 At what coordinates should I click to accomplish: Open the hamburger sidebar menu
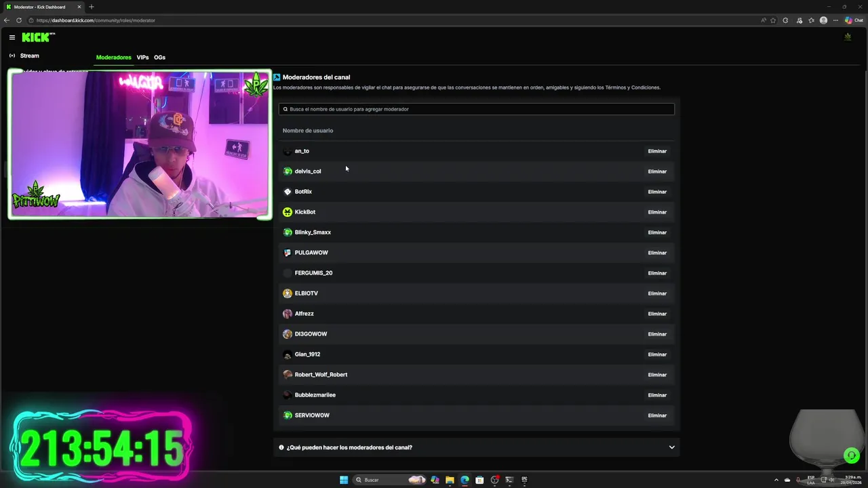tap(12, 37)
